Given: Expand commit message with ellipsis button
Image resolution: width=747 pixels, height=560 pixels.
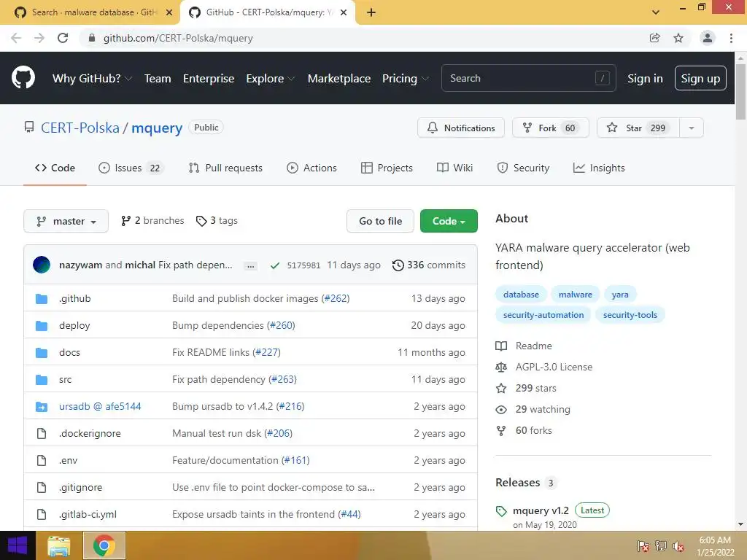Looking at the screenshot, I should tap(251, 265).
